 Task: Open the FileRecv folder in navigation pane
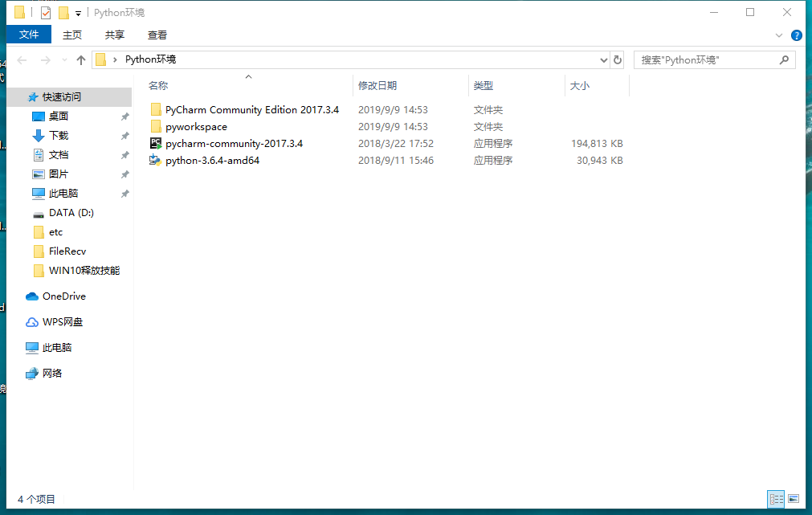(x=69, y=251)
